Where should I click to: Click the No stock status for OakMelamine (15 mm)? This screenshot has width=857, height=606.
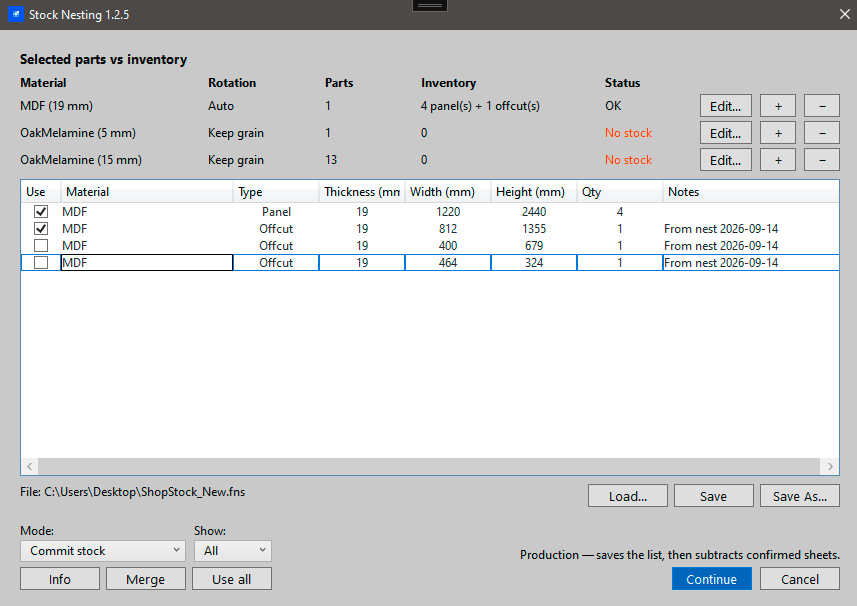629,160
